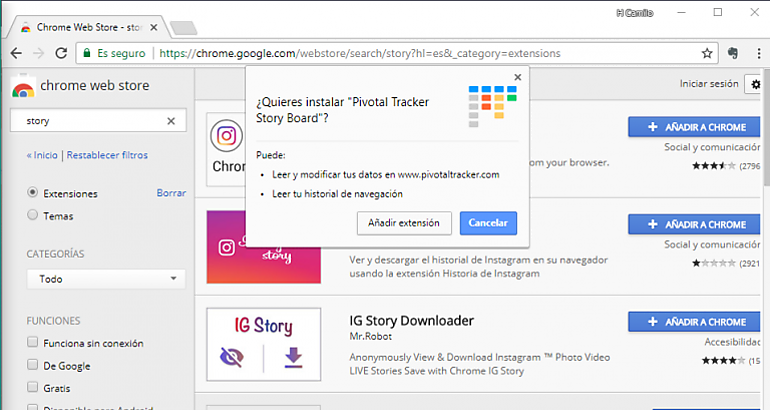This screenshot has height=410, width=770.
Task: Click the Instagram logo thumbnail of first result
Action: pos(226,136)
